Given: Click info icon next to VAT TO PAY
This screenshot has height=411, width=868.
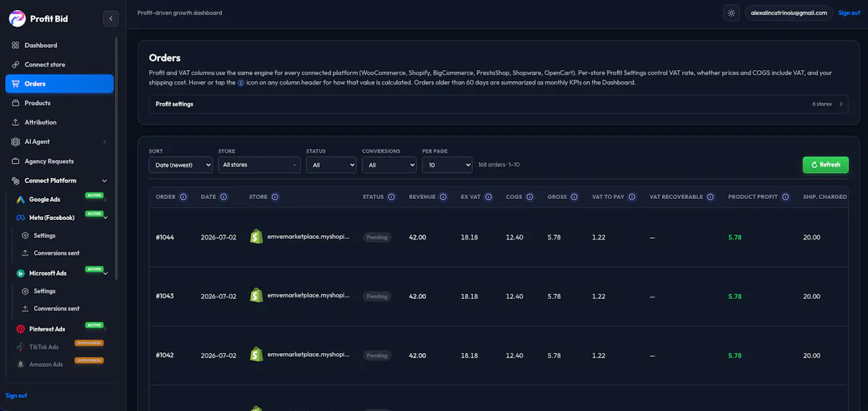Looking at the screenshot, I should pos(632,197).
